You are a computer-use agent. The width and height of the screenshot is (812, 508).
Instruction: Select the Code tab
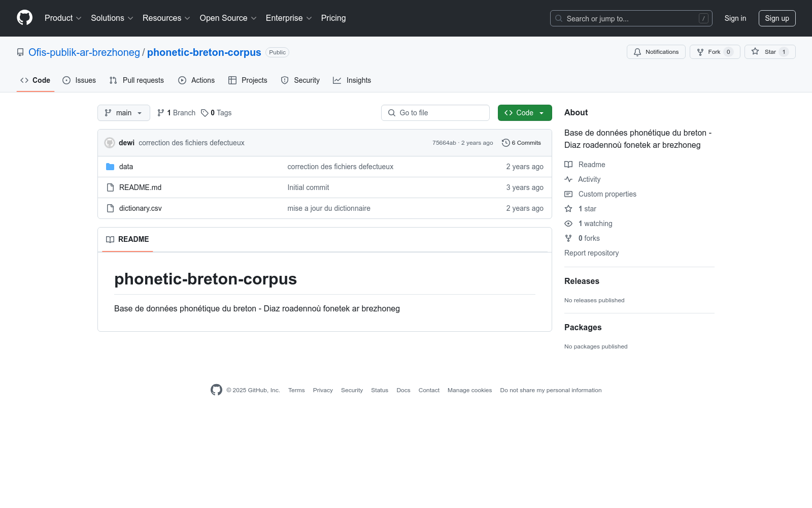pyautogui.click(x=36, y=80)
